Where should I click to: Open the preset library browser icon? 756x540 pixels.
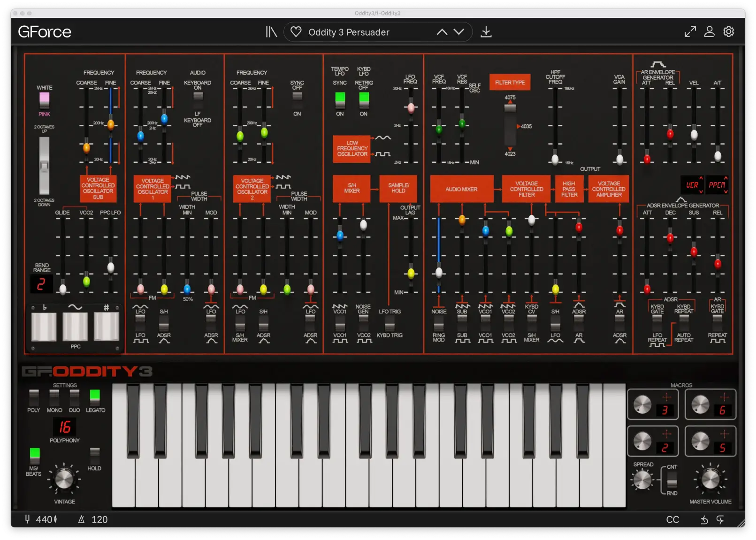271,32
